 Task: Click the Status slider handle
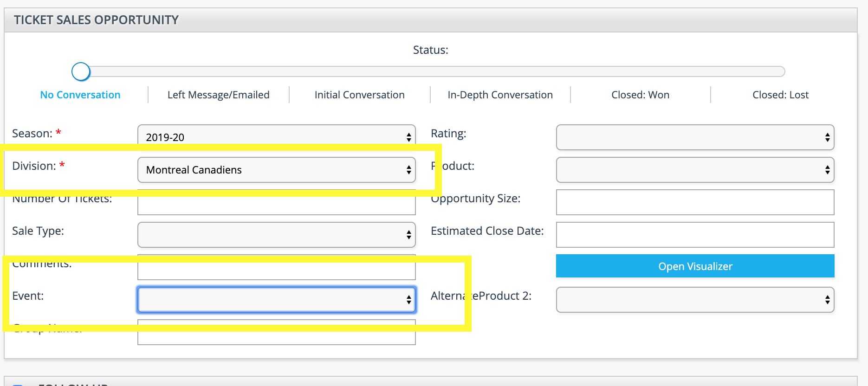[x=81, y=72]
